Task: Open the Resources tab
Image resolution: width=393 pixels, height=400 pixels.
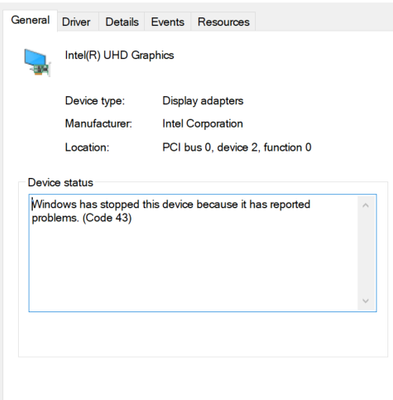Action: 223,22
